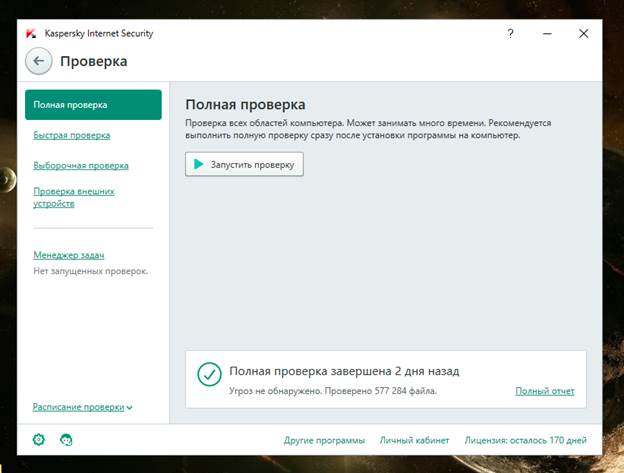Click the back arrow next to Проверка

[39, 61]
